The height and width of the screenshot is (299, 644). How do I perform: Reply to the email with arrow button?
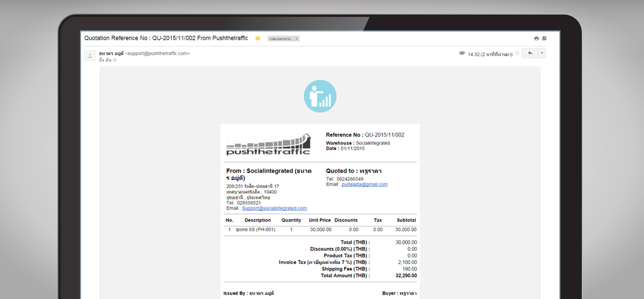pos(530,53)
